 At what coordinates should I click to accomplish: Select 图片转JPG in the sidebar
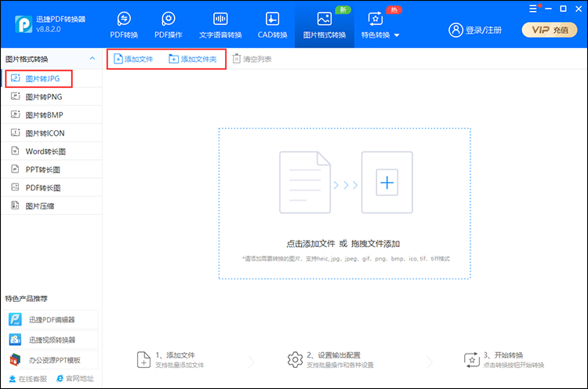[52, 78]
